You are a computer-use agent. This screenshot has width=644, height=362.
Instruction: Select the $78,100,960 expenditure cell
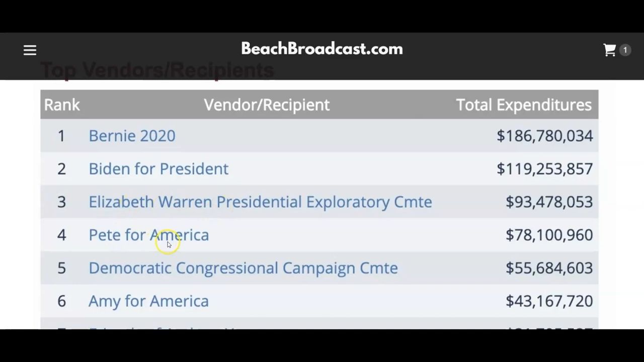pos(549,235)
